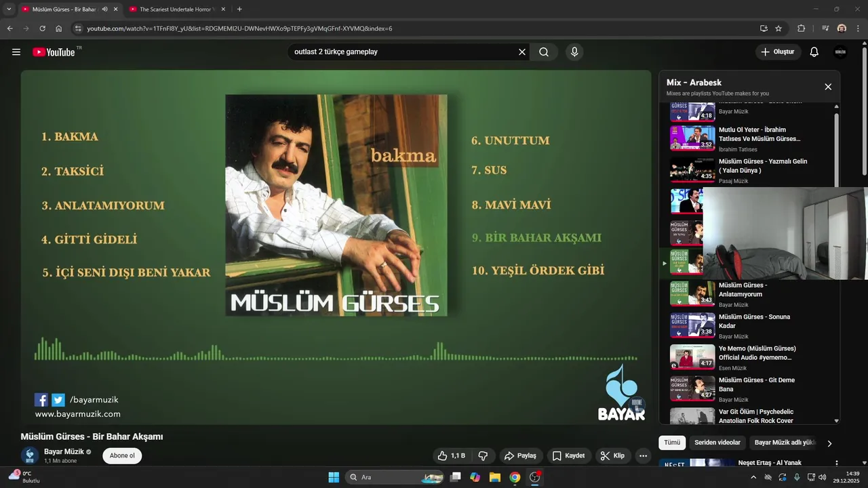Reload the page in Chrome
The image size is (868, 488).
point(42,28)
